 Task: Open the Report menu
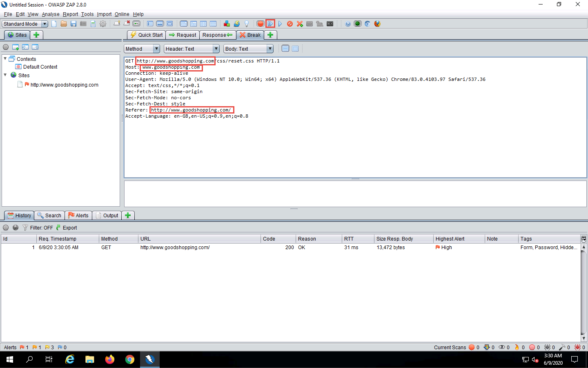[70, 14]
